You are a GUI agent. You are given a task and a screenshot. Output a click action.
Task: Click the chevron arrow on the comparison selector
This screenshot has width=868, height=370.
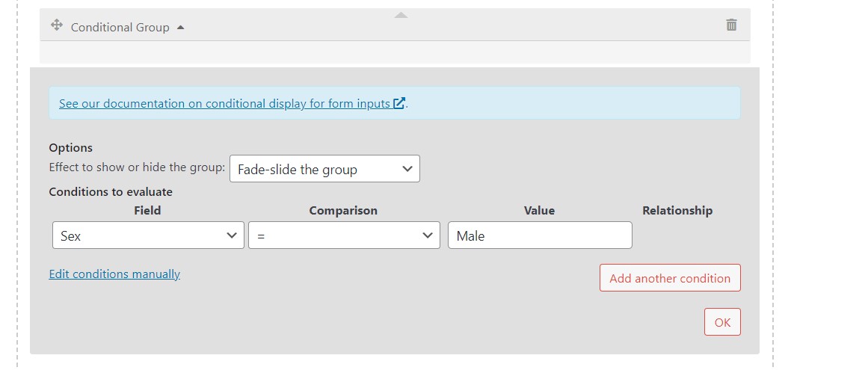(x=428, y=235)
